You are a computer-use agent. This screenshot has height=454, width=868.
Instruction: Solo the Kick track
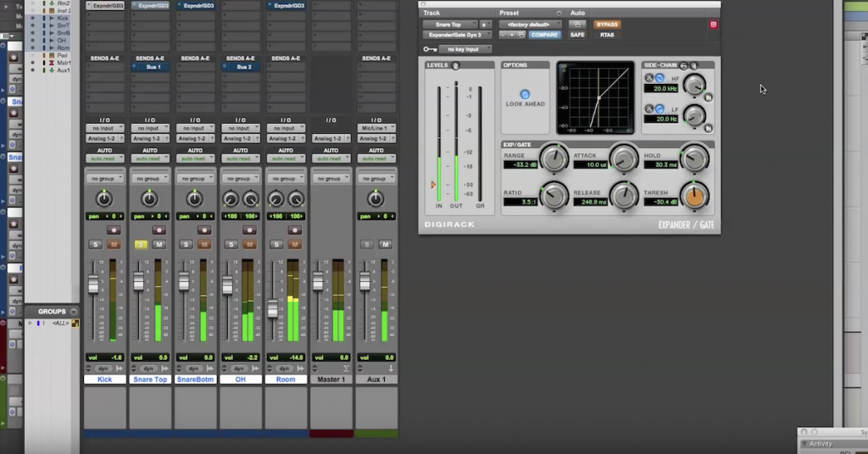(x=95, y=245)
